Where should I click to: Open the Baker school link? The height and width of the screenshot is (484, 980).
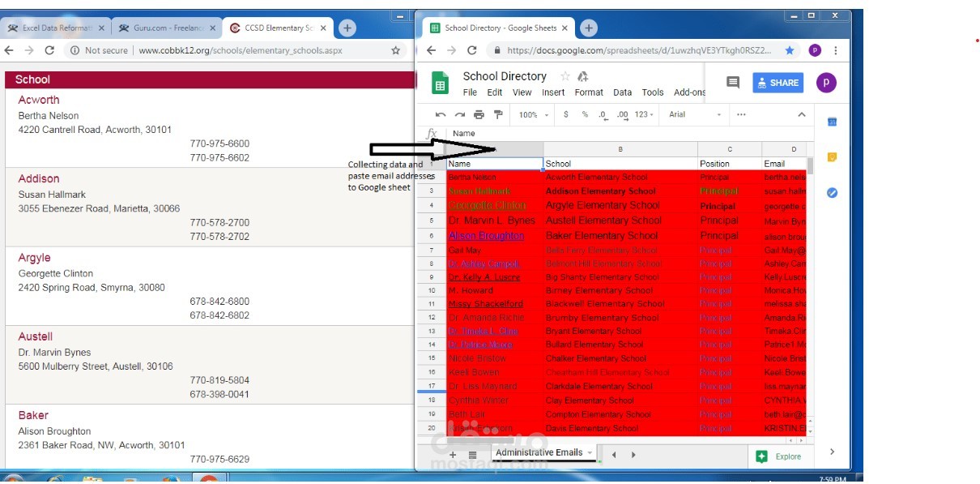33,415
